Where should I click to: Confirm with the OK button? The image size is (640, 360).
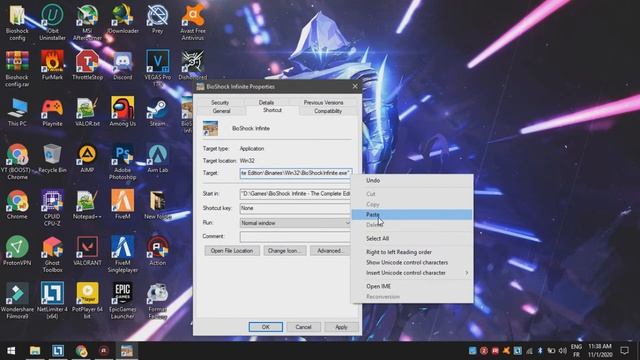click(x=266, y=327)
